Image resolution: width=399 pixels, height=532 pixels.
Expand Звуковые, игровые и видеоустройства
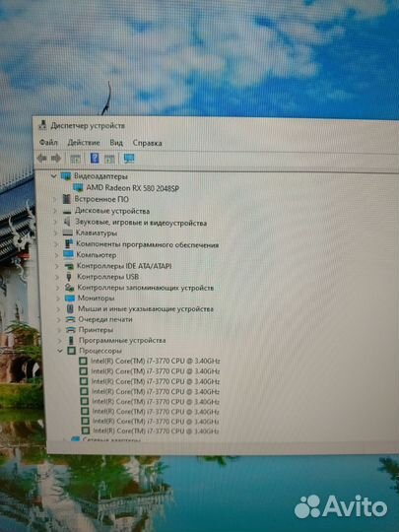(x=55, y=223)
